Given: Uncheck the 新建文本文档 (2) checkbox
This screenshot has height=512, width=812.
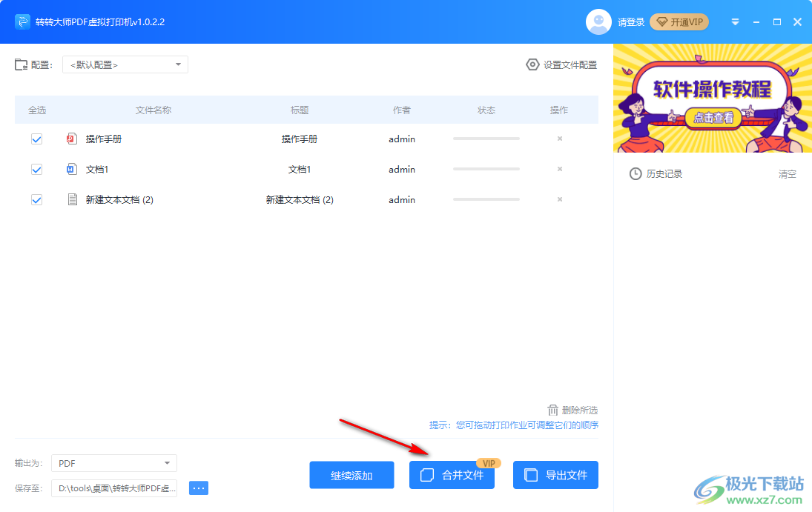Looking at the screenshot, I should pyautogui.click(x=37, y=200).
